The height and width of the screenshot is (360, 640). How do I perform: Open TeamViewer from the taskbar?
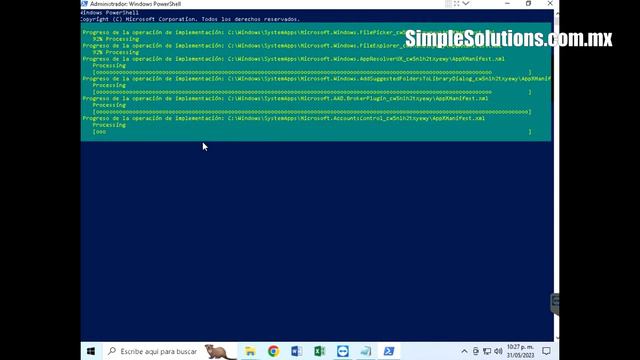point(342,351)
